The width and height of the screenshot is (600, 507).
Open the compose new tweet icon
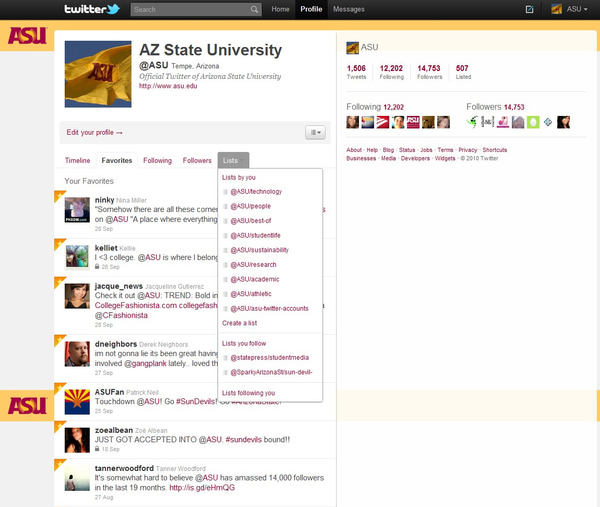tap(530, 9)
